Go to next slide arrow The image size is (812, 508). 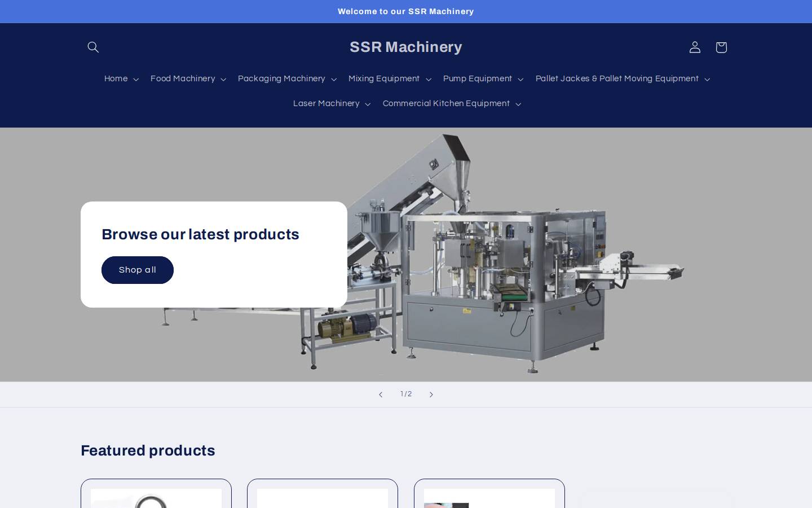click(x=431, y=395)
